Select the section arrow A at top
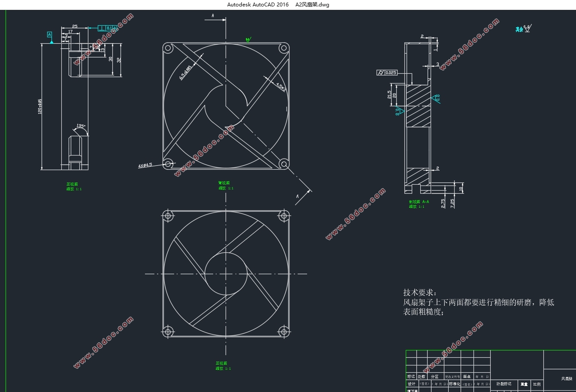This screenshot has height=392, width=576. click(218, 17)
